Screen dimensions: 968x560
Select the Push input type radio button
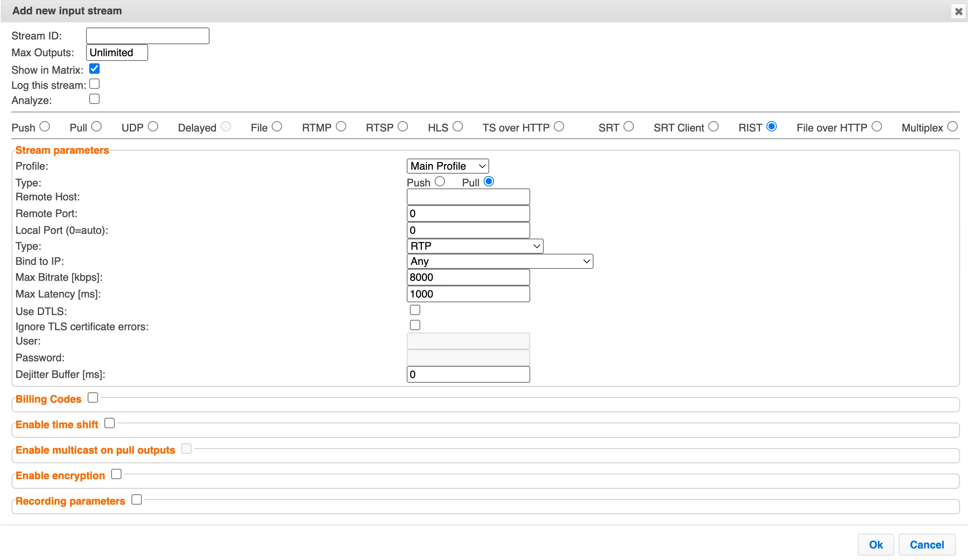pos(45,127)
